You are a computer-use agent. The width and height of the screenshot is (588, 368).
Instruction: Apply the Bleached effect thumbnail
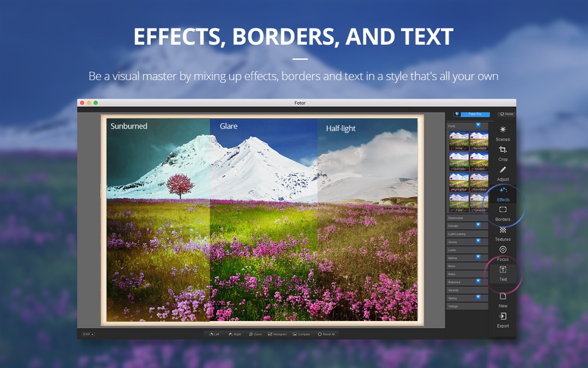tap(479, 141)
